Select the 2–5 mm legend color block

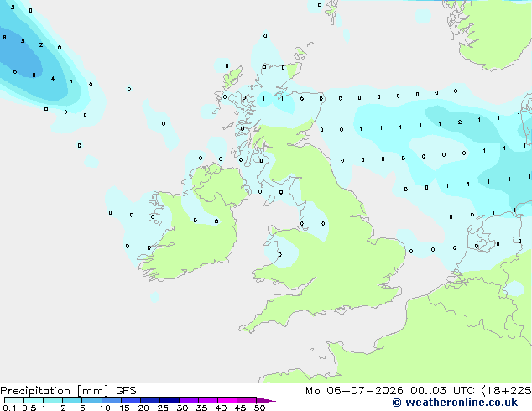coord(72,400)
